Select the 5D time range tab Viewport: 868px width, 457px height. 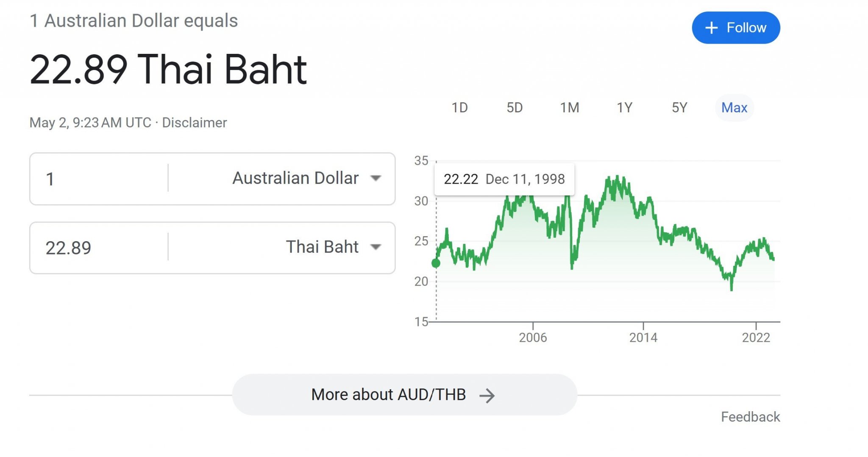click(x=515, y=108)
